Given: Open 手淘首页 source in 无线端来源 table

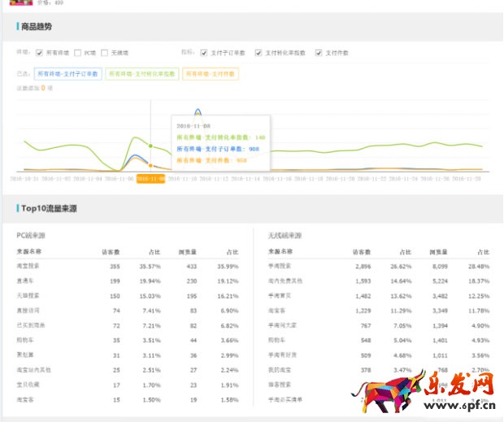Looking at the screenshot, I should (x=280, y=295).
